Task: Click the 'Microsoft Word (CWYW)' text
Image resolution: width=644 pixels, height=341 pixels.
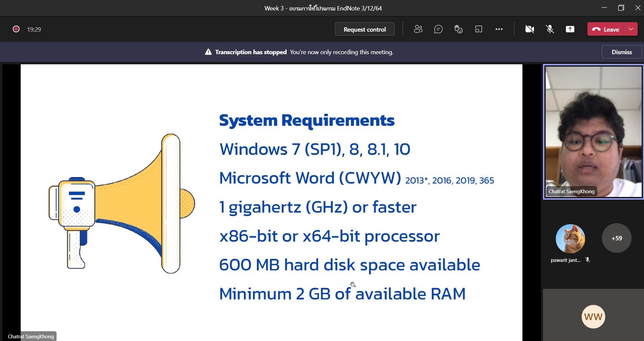Action: (x=310, y=178)
